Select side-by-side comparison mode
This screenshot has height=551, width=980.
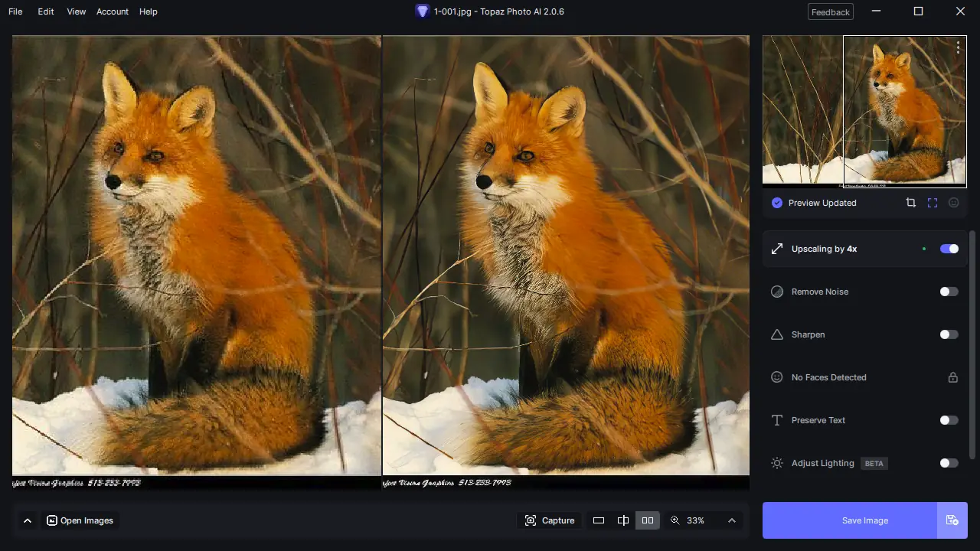point(647,520)
